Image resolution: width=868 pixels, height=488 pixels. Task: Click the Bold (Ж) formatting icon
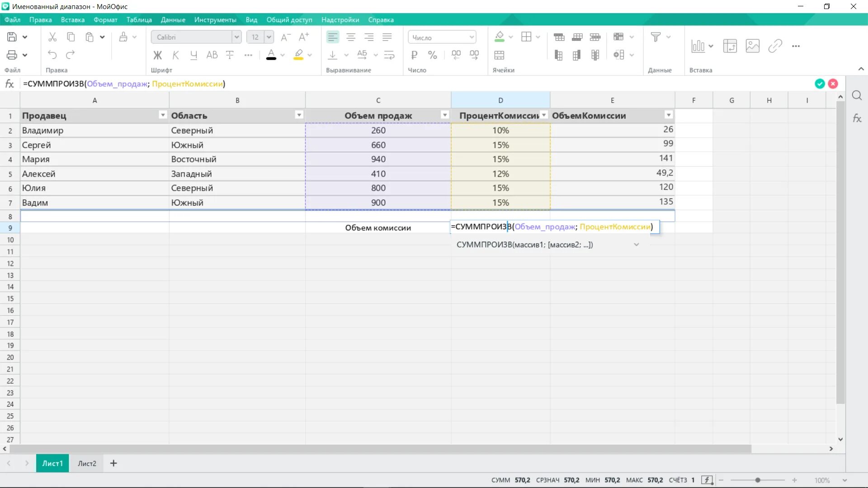click(x=157, y=55)
